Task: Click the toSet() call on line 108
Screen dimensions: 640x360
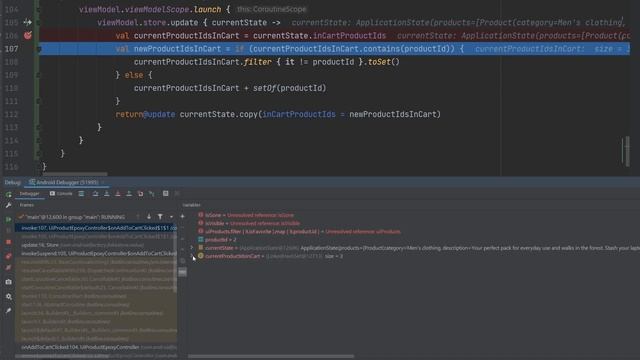Action: [384, 62]
